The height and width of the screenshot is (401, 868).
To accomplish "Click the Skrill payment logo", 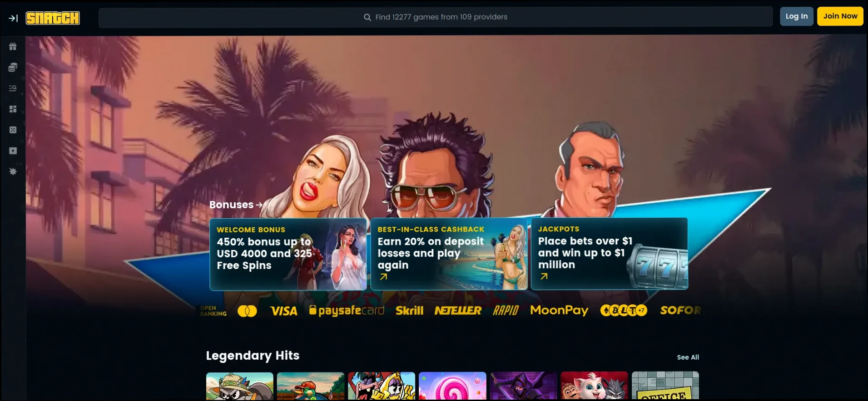I will [x=409, y=311].
